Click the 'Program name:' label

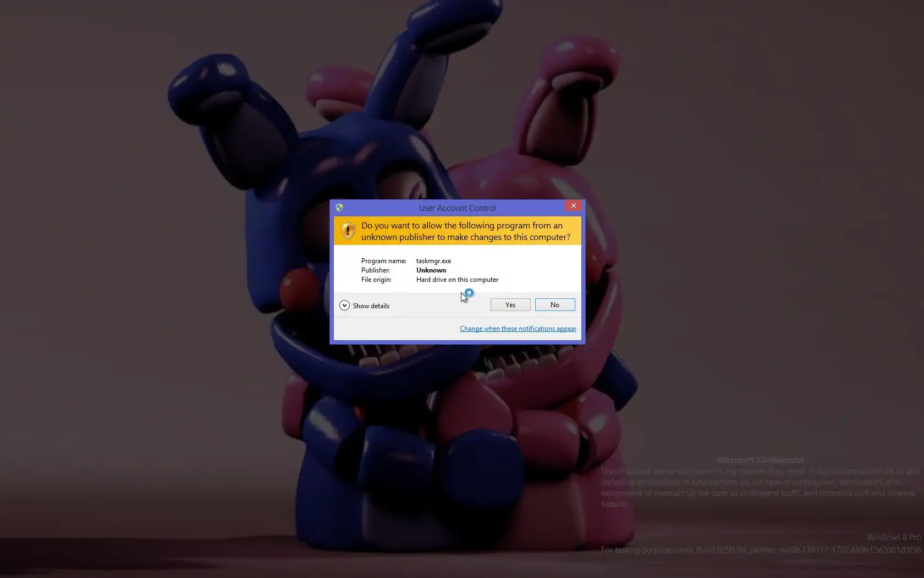pos(384,261)
